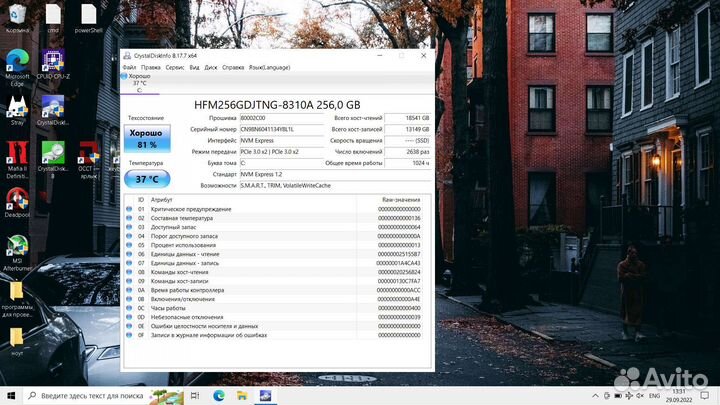The image size is (720, 405).
Task: Launch MSI Afterburner shortcut
Action: pos(17,253)
